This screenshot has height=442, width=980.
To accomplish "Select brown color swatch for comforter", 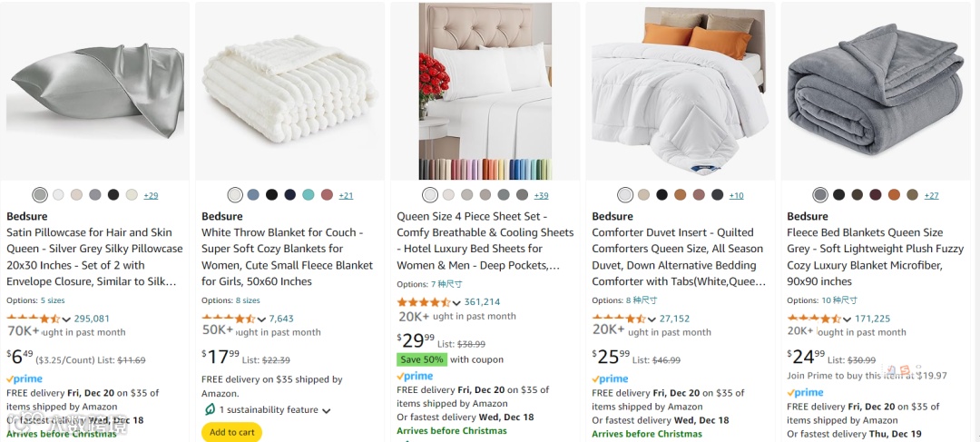I will (680, 194).
